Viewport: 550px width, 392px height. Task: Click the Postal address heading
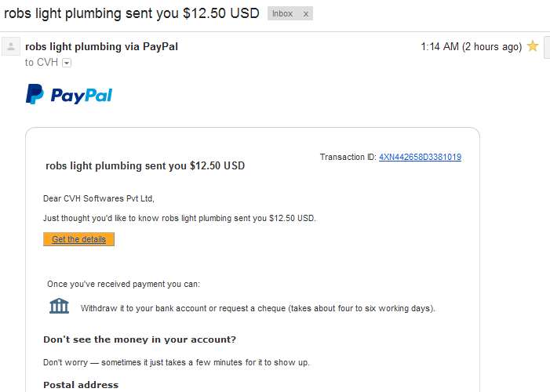coord(81,385)
